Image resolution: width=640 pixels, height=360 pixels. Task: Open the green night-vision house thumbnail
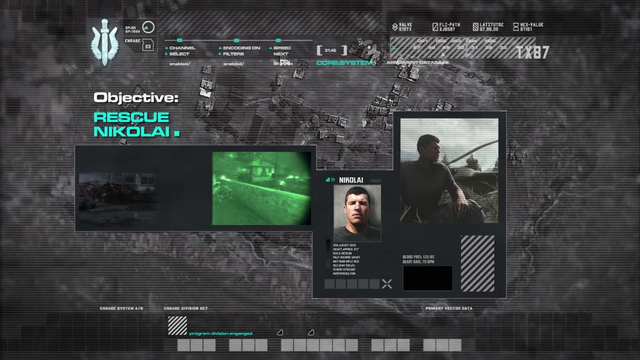pos(261,188)
